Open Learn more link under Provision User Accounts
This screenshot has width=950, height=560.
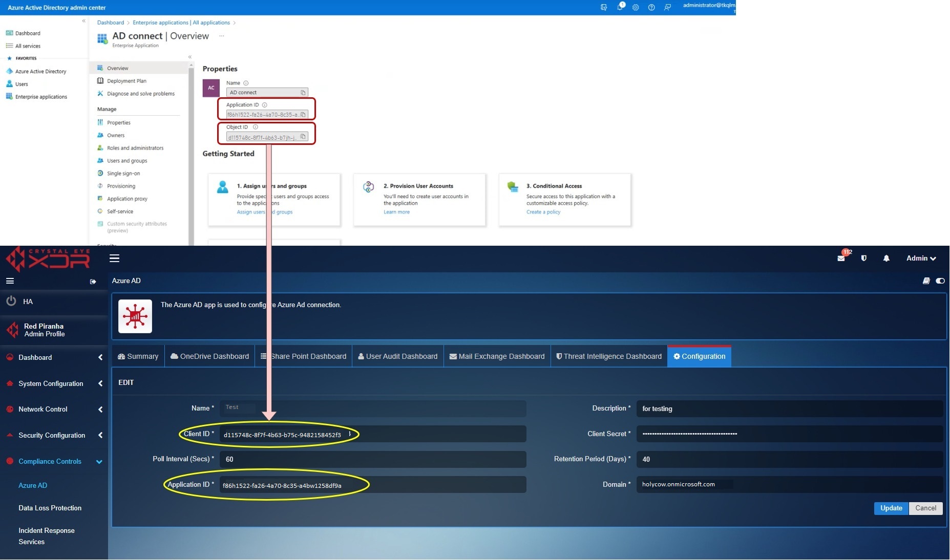click(396, 212)
